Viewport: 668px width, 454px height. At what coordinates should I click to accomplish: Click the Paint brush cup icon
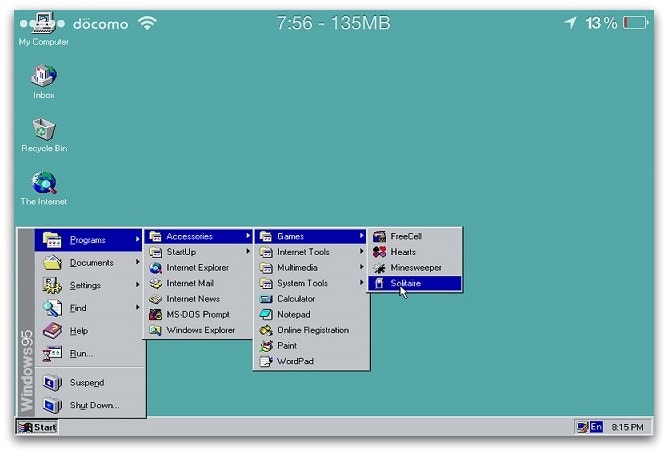(266, 345)
